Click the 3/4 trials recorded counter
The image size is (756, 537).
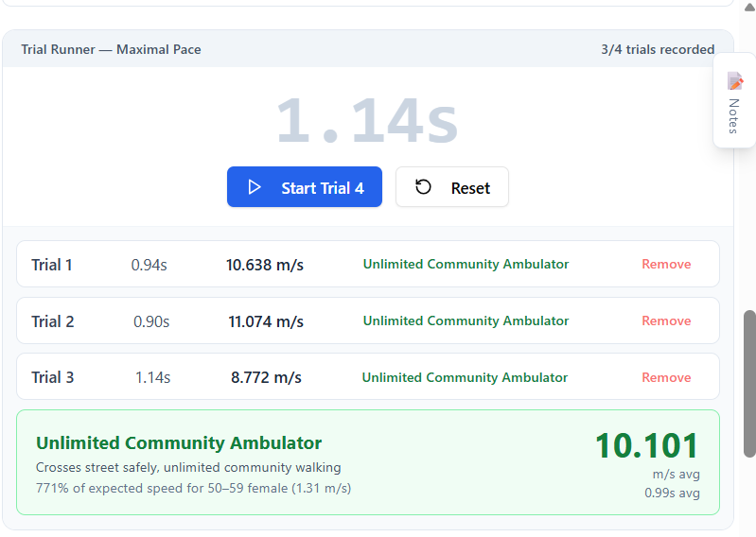[x=658, y=49]
